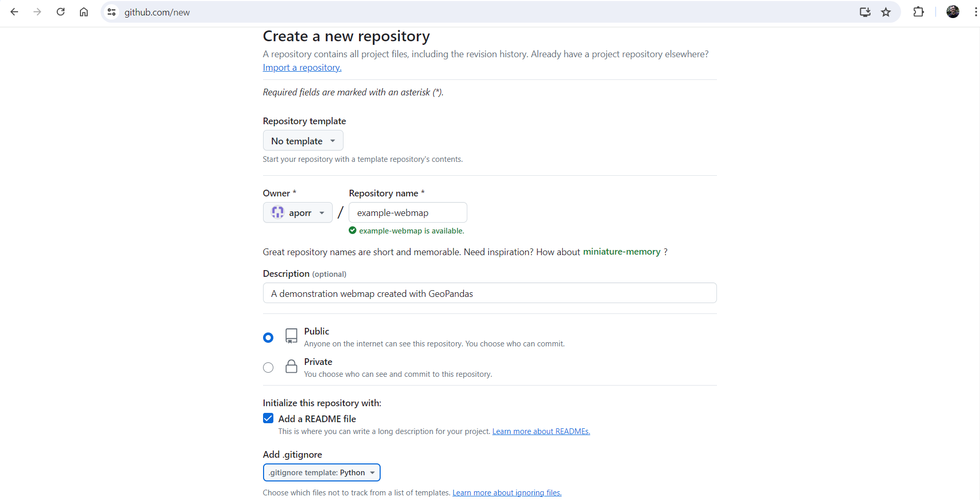Reload the github.com/new page
Screen dimensions: 980x500
point(60,12)
